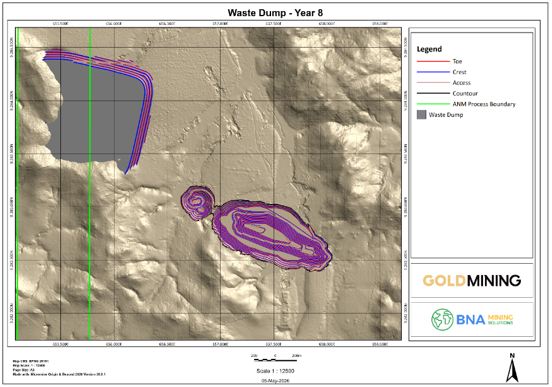This screenshot has height=387, width=552.
Task: Click the map CRS text line at bottom left
Action: (x=31, y=361)
